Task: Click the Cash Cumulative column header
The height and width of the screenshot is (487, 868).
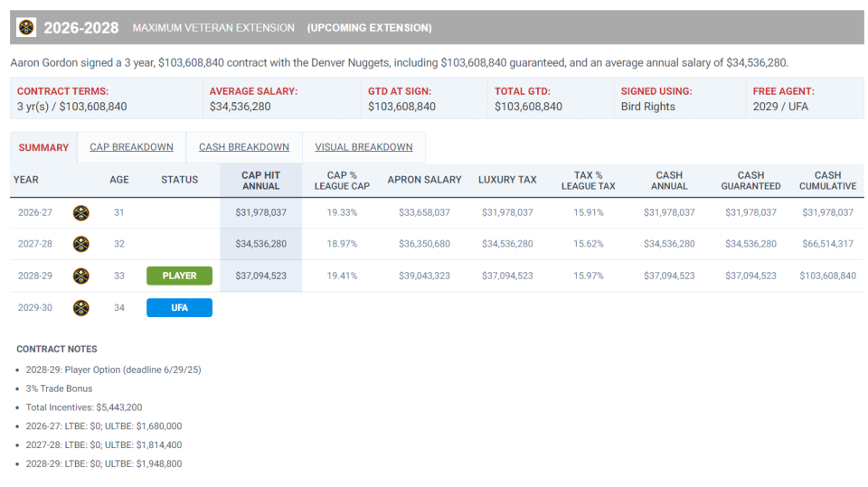Action: (827, 180)
